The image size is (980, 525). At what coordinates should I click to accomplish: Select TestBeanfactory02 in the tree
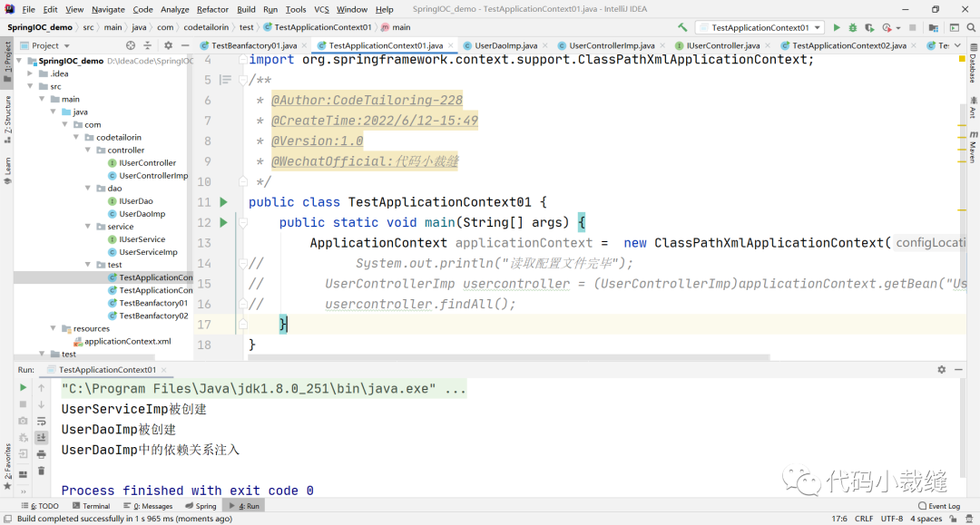pyautogui.click(x=153, y=316)
